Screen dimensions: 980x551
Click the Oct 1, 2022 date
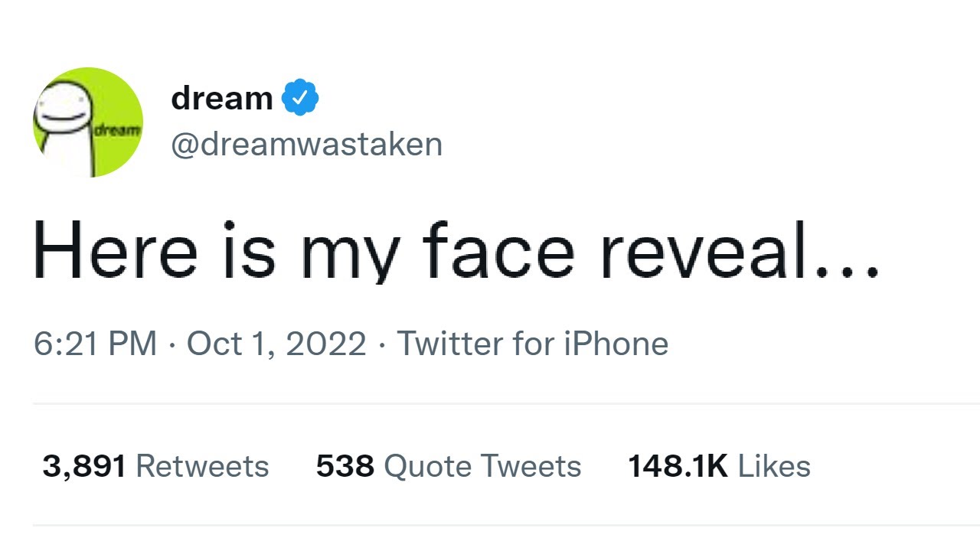click(276, 344)
